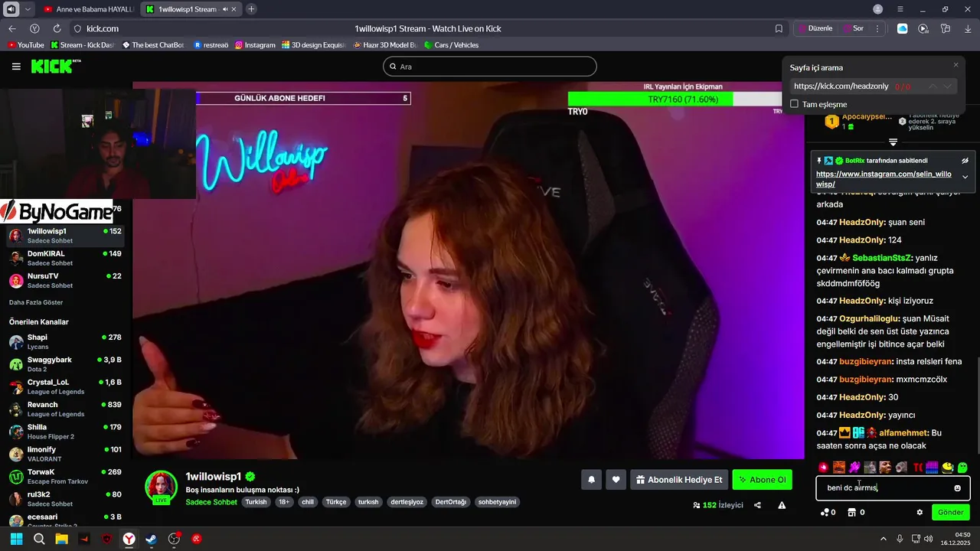
Task: Open the Sadece Sohbet category link below the stream title
Action: (x=211, y=502)
